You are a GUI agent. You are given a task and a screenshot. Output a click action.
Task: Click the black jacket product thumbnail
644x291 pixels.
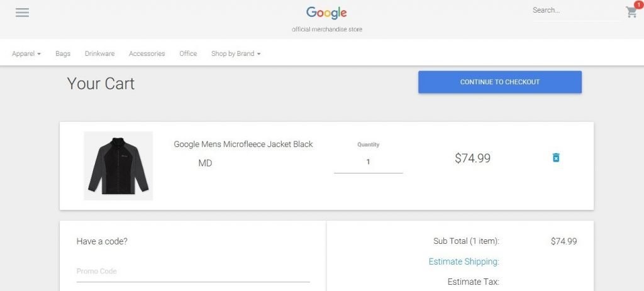point(118,166)
